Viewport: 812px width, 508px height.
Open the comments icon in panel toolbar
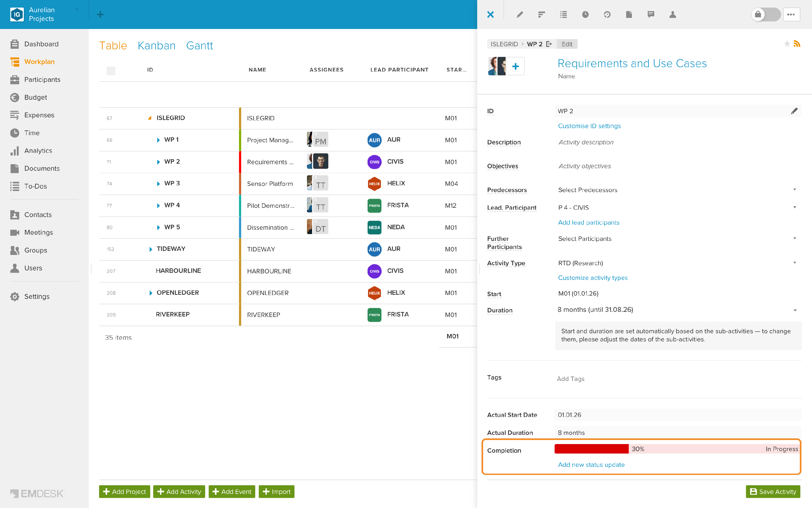(x=651, y=14)
